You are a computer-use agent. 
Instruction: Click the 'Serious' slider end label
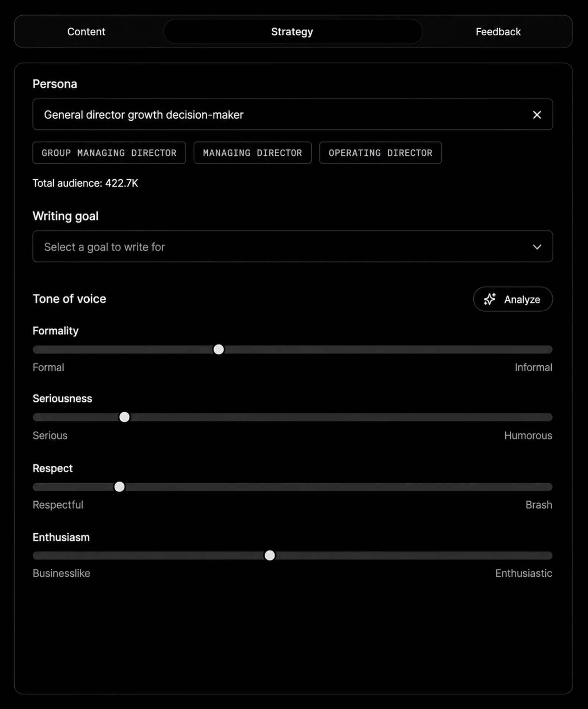[50, 436]
